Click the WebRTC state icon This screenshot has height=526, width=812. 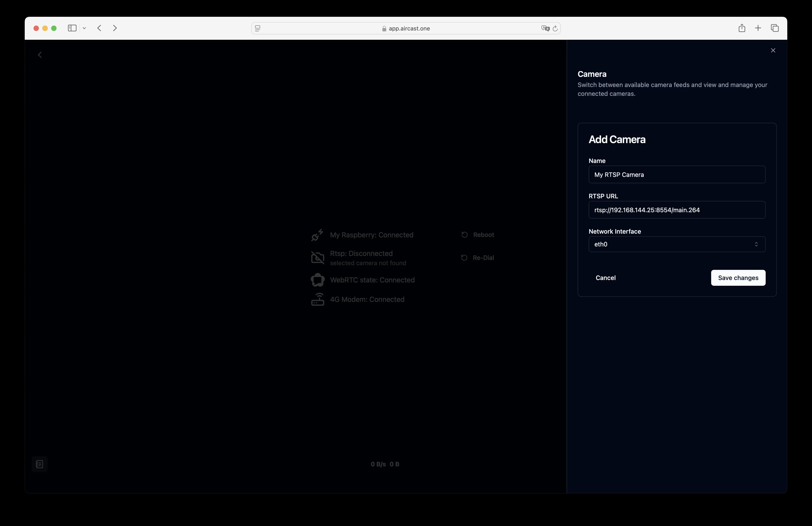[317, 280]
